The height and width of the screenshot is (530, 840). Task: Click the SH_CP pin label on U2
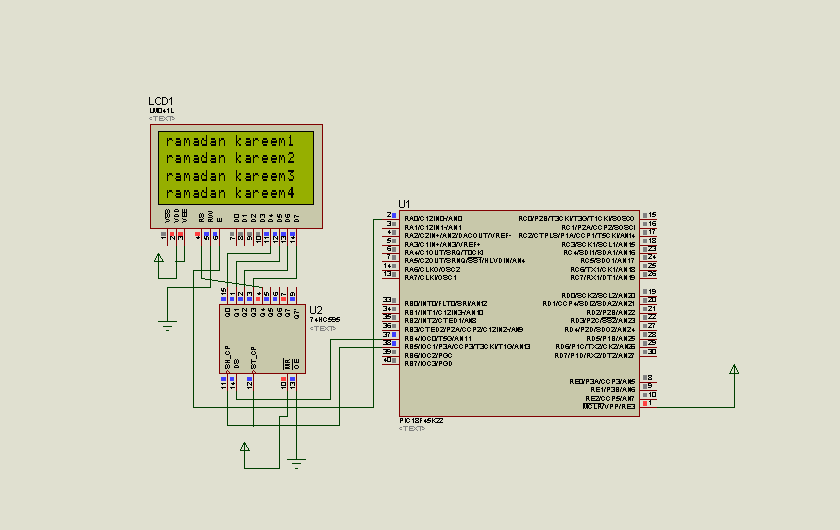pyautogui.click(x=228, y=357)
